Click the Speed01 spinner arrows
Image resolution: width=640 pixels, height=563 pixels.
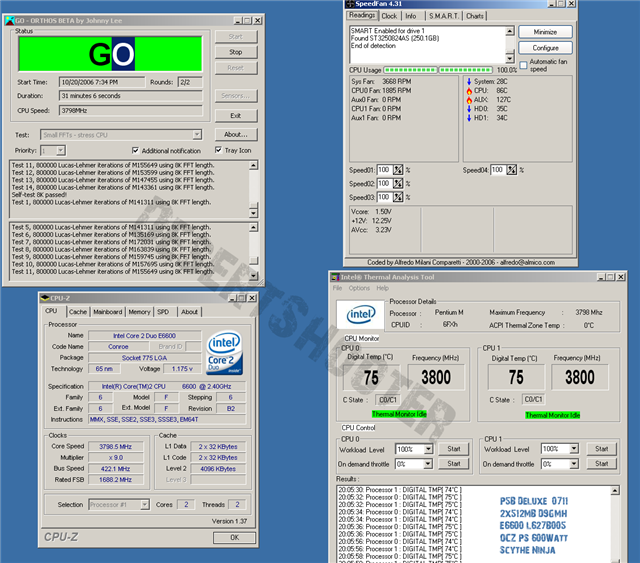[x=398, y=170]
